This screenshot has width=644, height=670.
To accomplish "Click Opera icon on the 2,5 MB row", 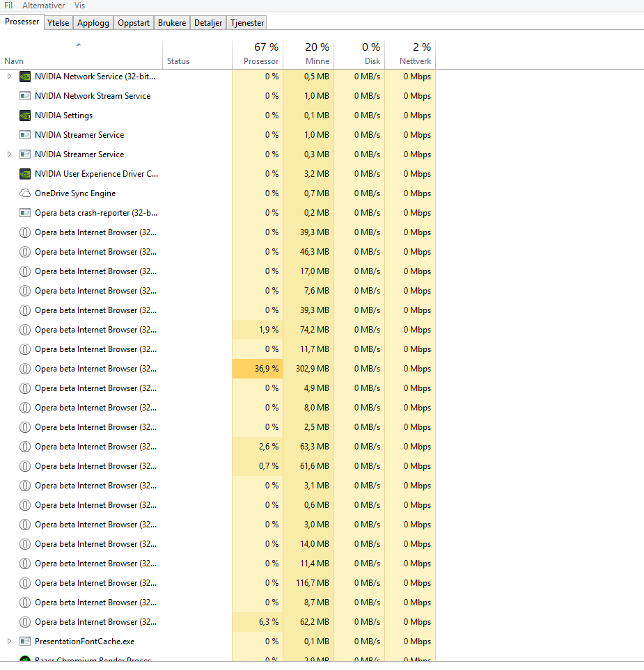I will point(25,427).
